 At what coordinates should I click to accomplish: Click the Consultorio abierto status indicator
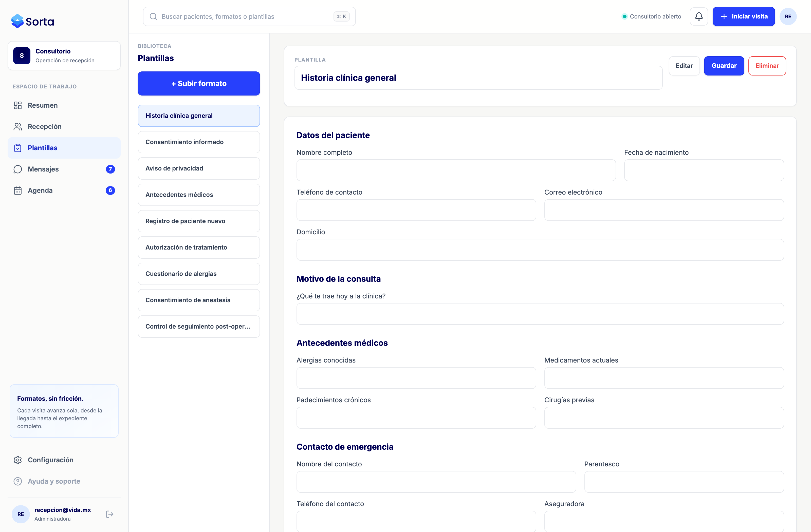(652, 16)
